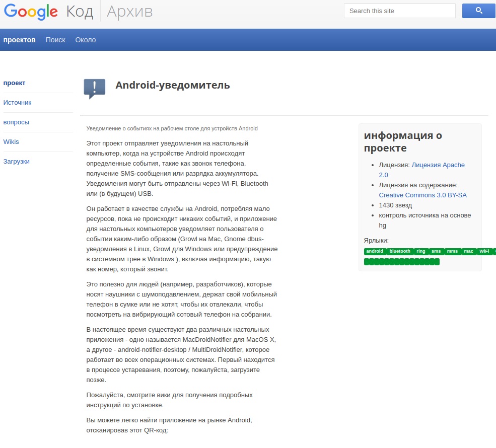496x448 pixels.
Task: Select the 'mac' label tag
Action: coord(468,251)
